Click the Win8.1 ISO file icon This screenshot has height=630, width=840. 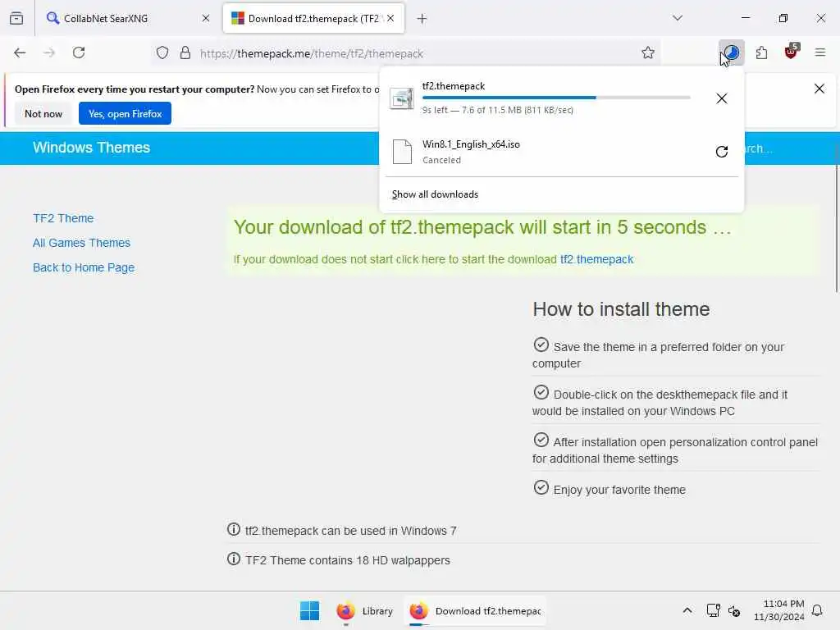click(x=402, y=152)
